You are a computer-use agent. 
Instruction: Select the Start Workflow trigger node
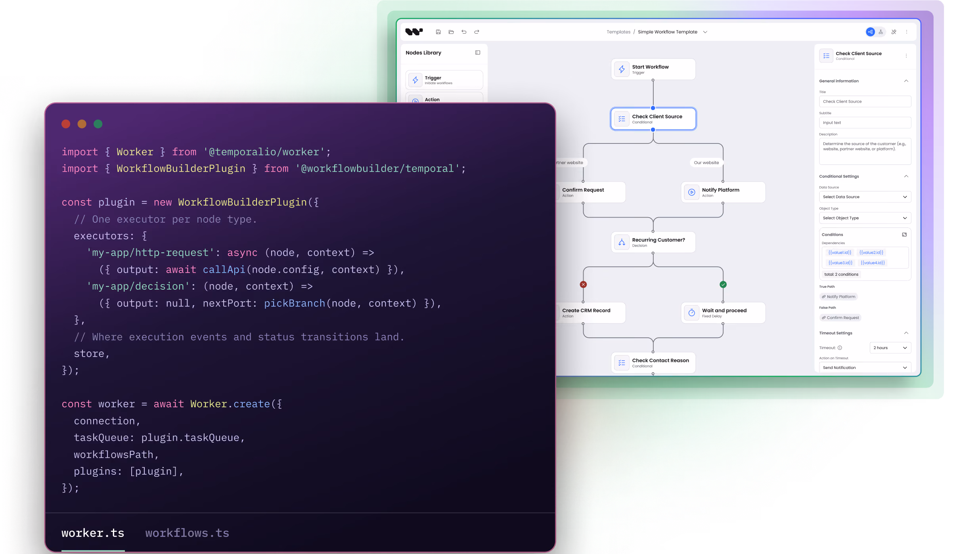(653, 69)
